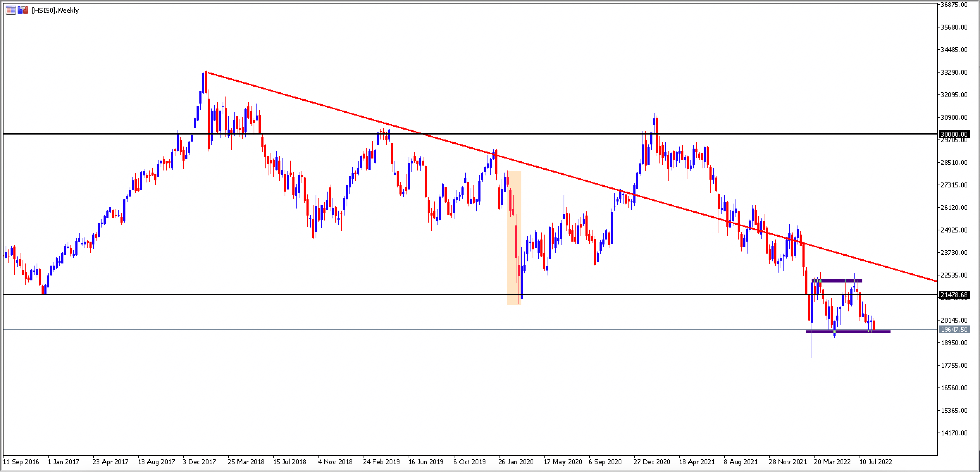Click the 26120.00 price scale value
Image resolution: width=980 pixels, height=472 pixels.
pyautogui.click(x=954, y=207)
